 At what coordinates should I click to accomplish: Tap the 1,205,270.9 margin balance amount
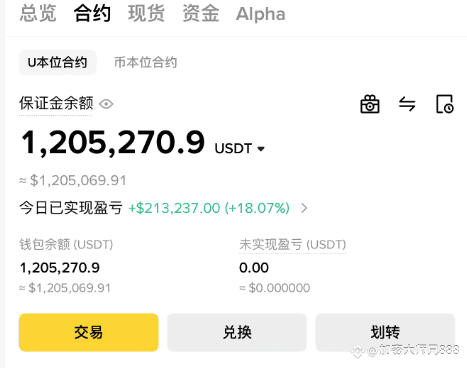(x=113, y=143)
